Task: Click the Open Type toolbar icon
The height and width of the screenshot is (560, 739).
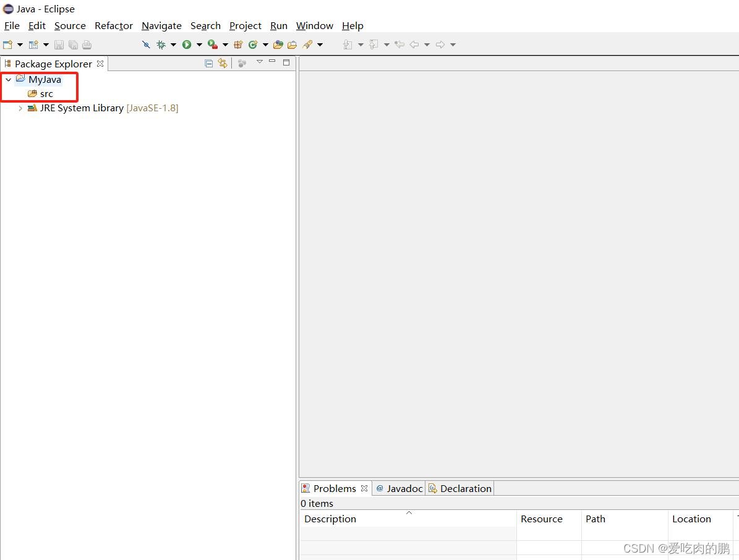Action: coord(278,45)
